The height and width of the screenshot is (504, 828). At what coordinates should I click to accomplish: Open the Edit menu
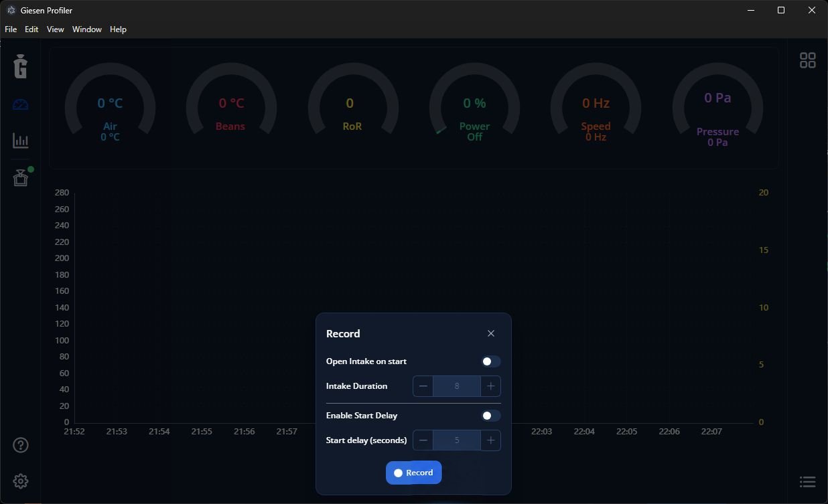(31, 29)
